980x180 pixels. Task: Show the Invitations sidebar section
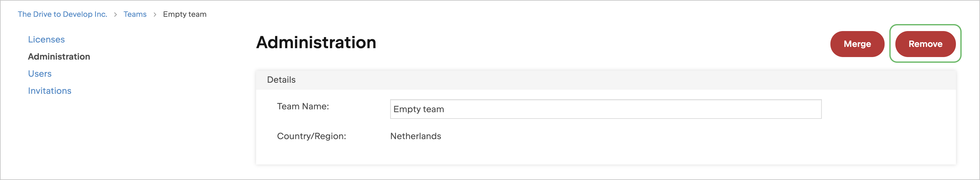point(49,91)
